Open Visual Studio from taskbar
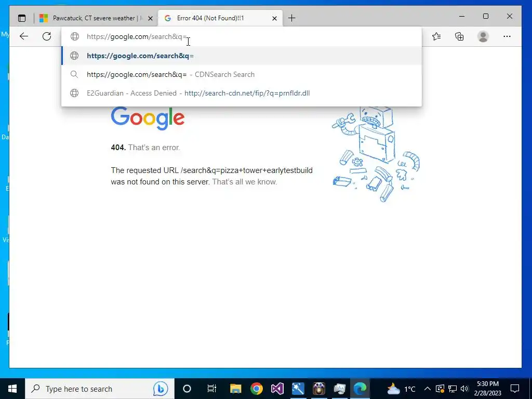 coord(277,389)
